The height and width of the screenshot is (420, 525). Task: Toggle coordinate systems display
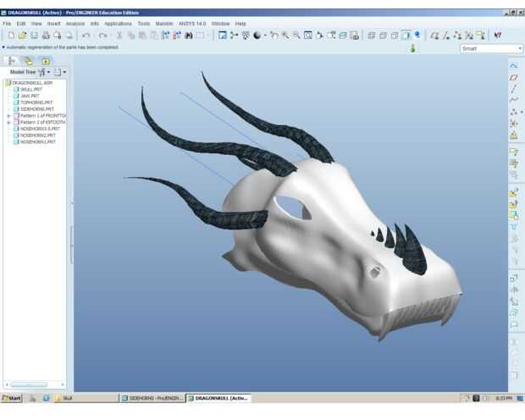(469, 36)
